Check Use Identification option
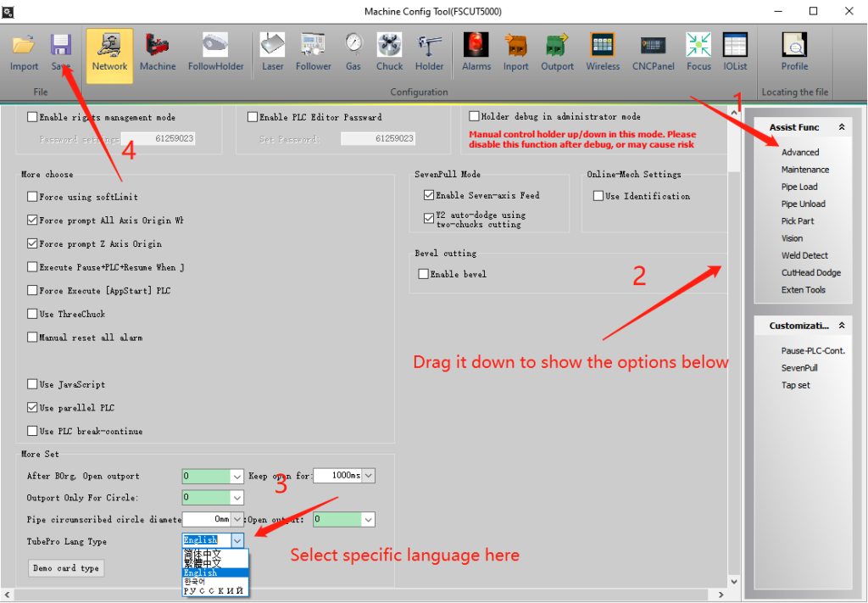The width and height of the screenshot is (868, 603). tap(598, 196)
